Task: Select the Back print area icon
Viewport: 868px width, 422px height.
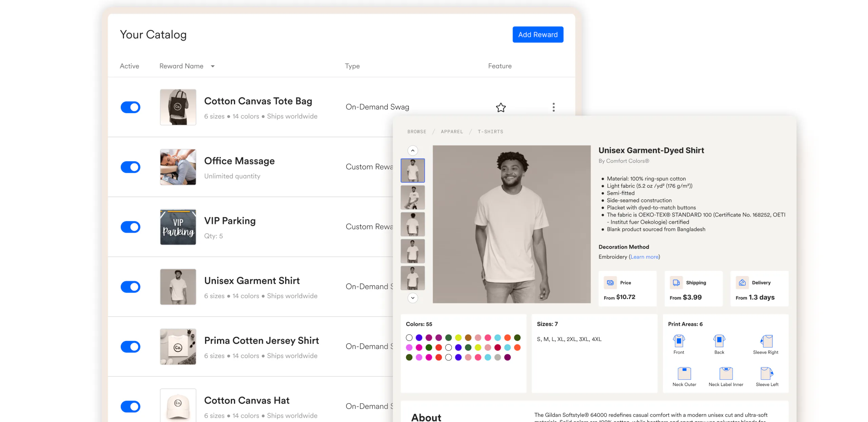Action: click(x=719, y=341)
